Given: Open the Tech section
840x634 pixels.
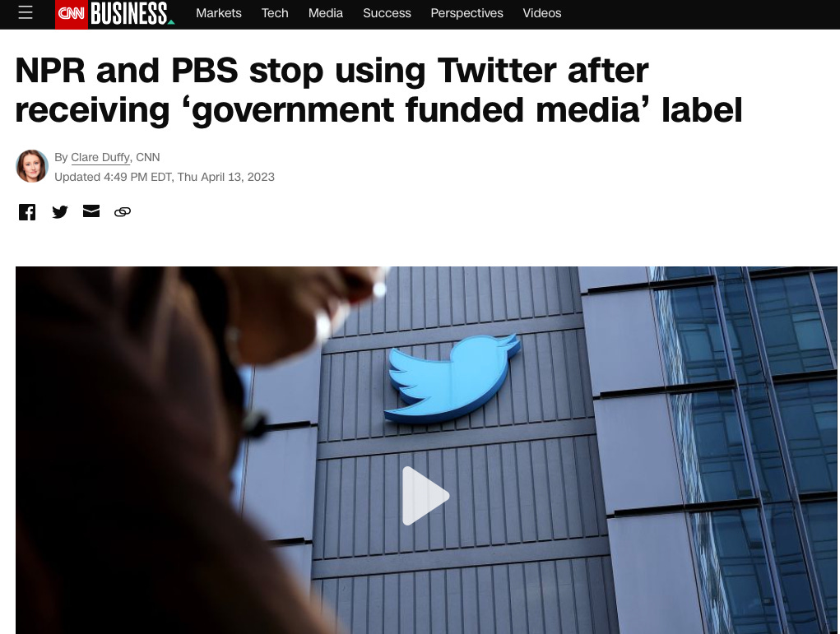Looking at the screenshot, I should coord(275,13).
